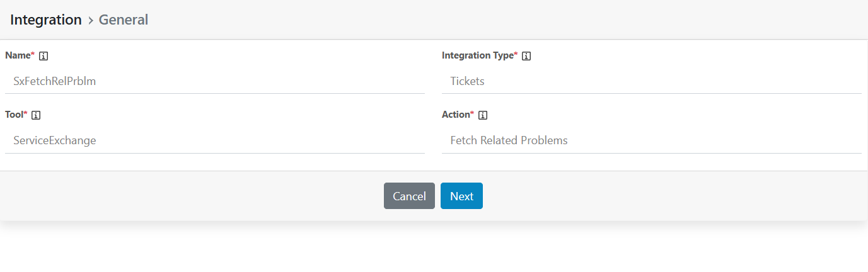This screenshot has width=868, height=272.
Task: Click the red asterisk after Action label
Action: (x=472, y=114)
